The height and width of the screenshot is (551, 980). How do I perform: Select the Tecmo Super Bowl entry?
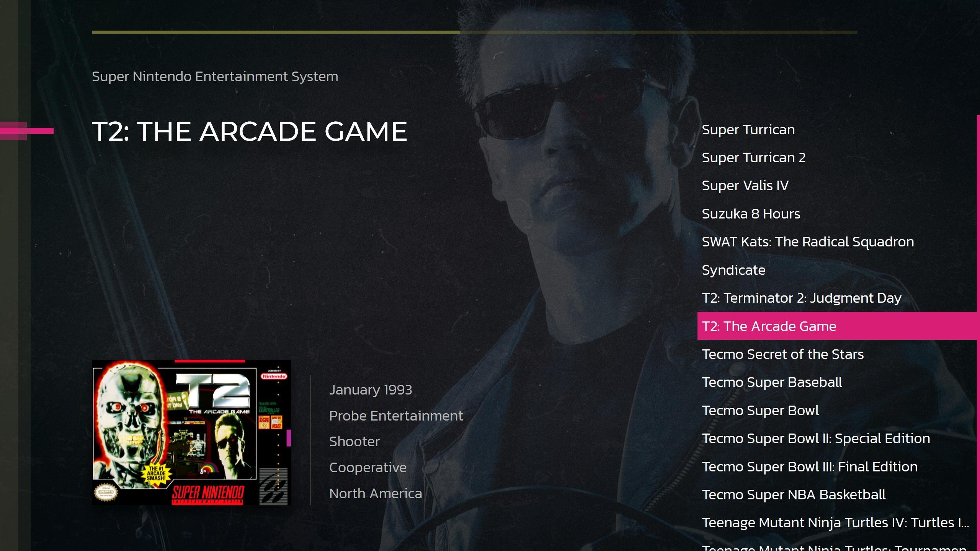[x=760, y=411]
